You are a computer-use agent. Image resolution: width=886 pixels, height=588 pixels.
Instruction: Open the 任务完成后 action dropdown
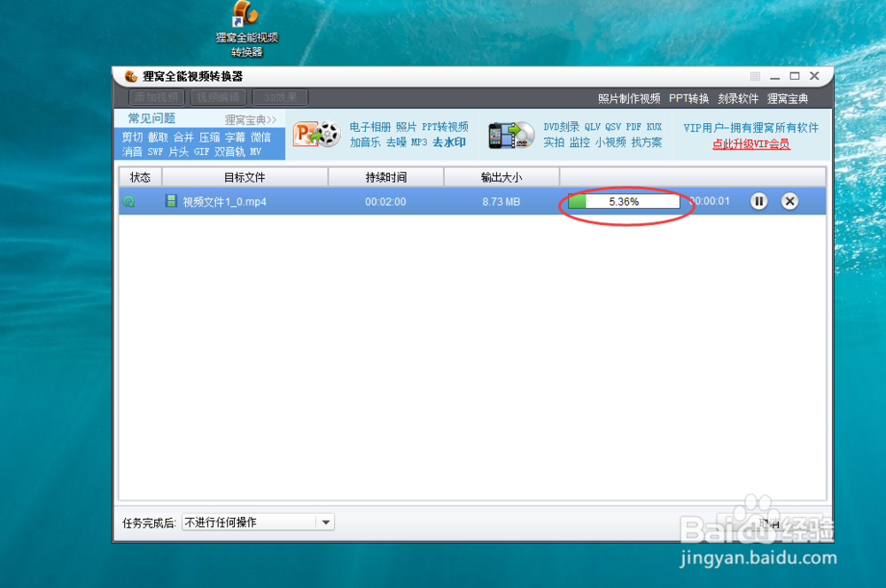click(x=258, y=522)
